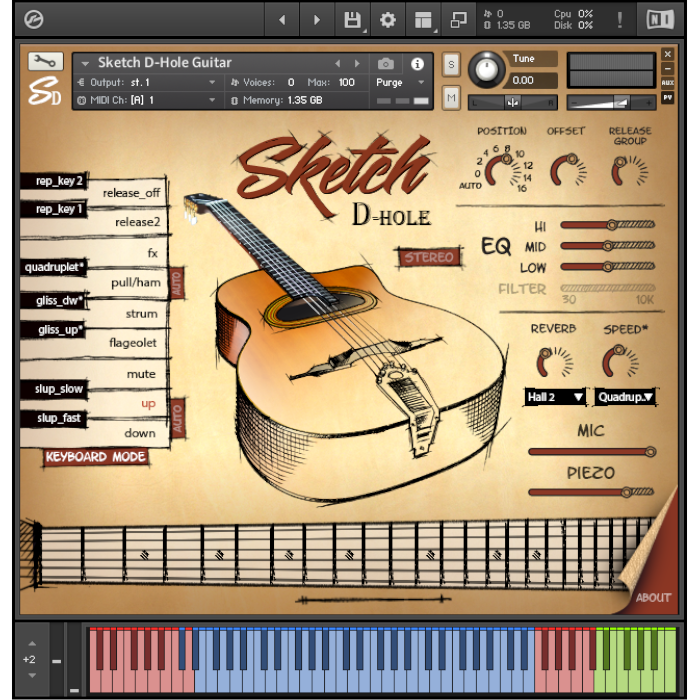Select the up stroke articulation
This screenshot has height=700, width=700.
148,404
